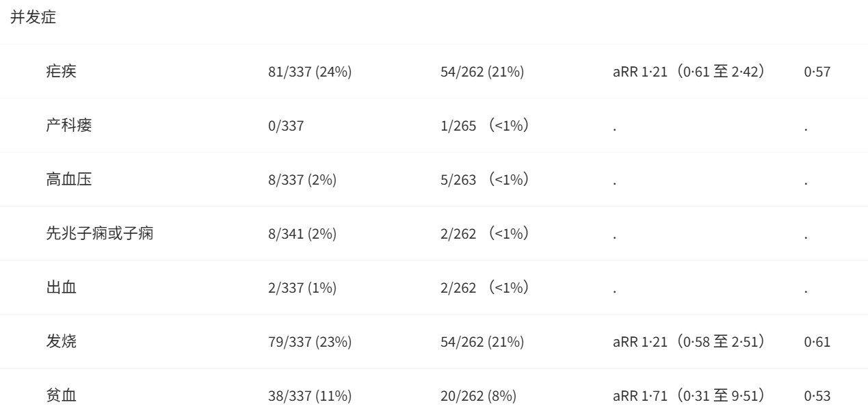Select the 贫血 row label
This screenshot has height=411, width=868.
coord(61,396)
